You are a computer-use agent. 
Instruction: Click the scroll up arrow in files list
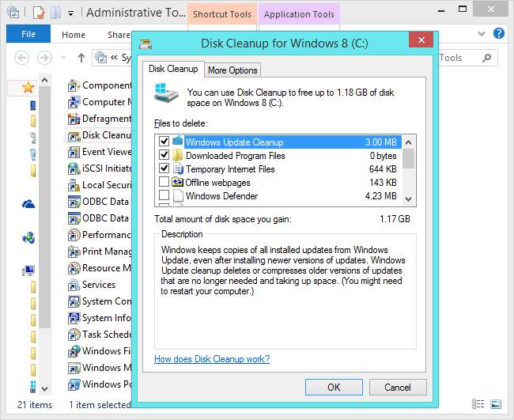[409, 142]
